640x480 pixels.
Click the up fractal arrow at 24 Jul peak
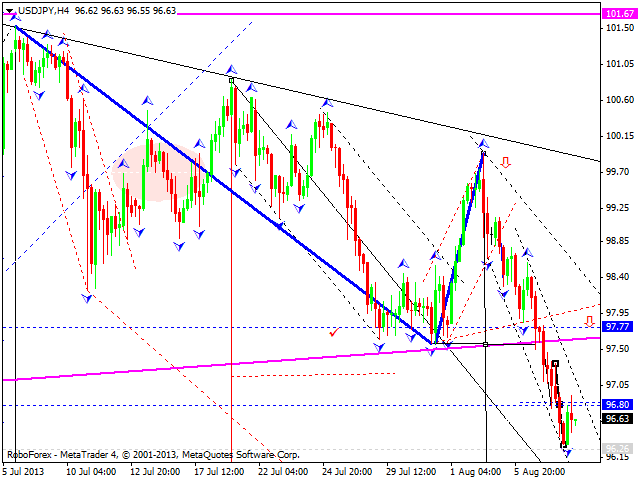pyautogui.click(x=327, y=102)
